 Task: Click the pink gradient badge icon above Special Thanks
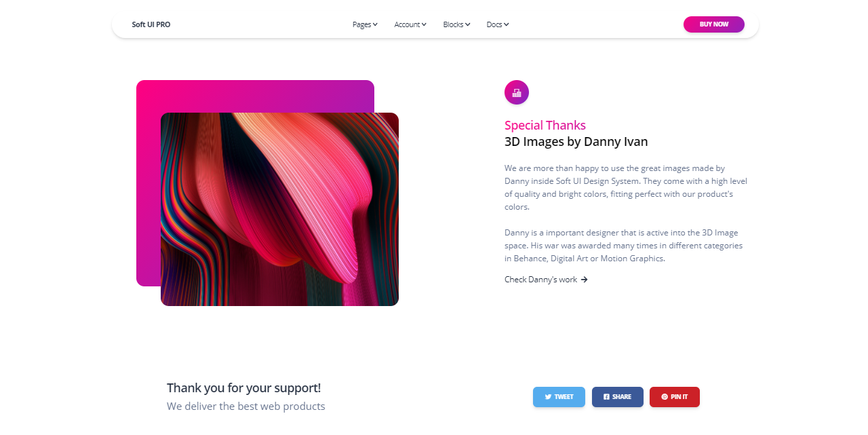pyautogui.click(x=517, y=92)
